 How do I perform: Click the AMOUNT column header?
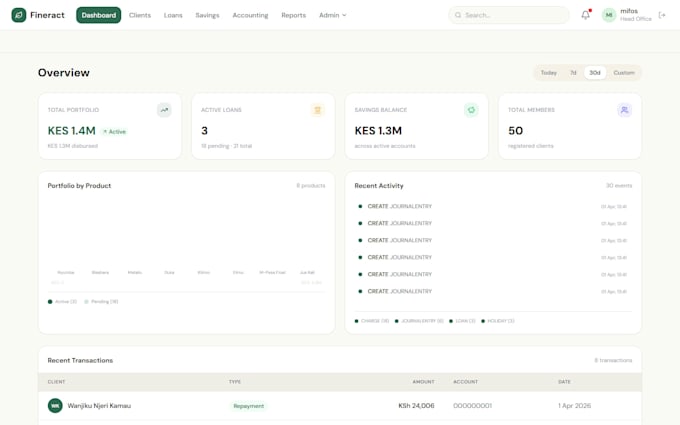coord(423,382)
